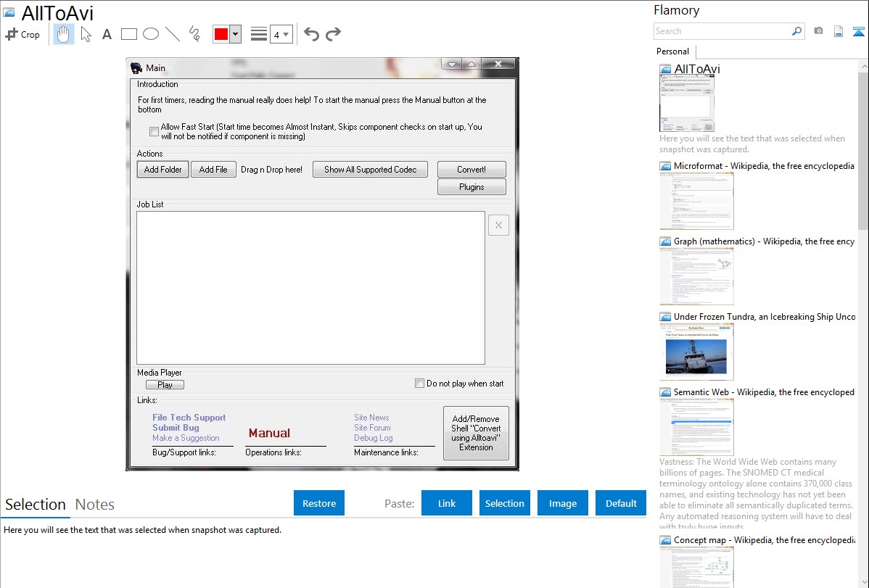The image size is (869, 588).
Task: Pick the ellipse shape tool
Action: point(151,34)
